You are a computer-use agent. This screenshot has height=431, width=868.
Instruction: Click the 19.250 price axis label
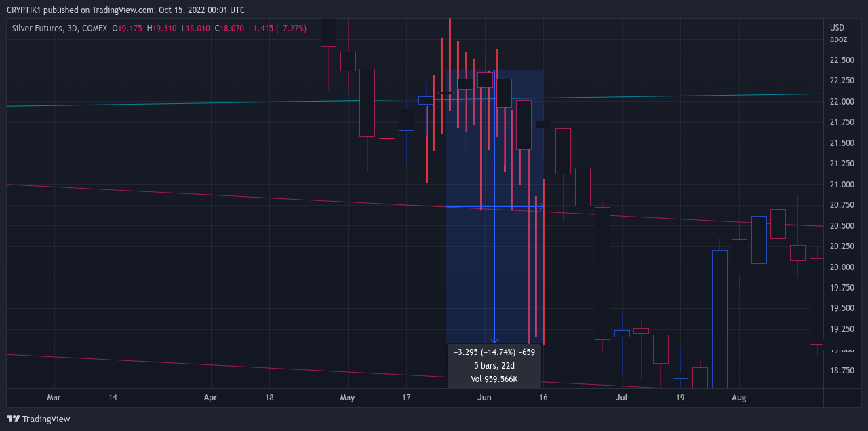(x=842, y=329)
